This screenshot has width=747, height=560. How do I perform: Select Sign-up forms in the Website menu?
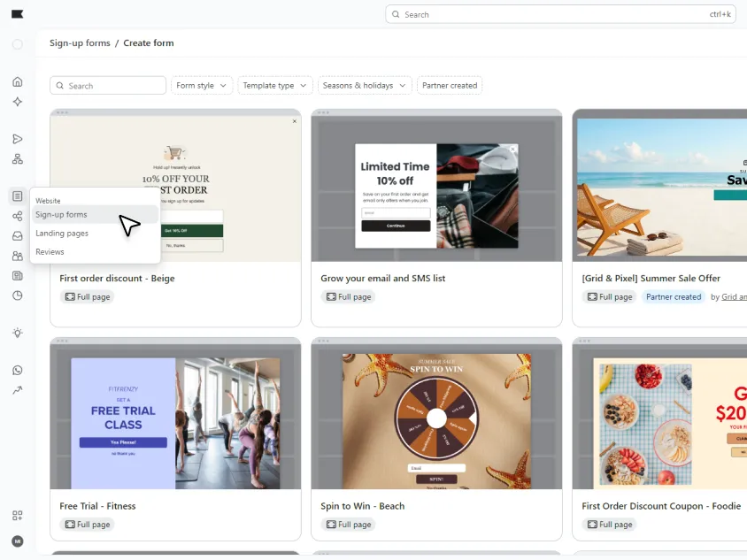pyautogui.click(x=96, y=215)
